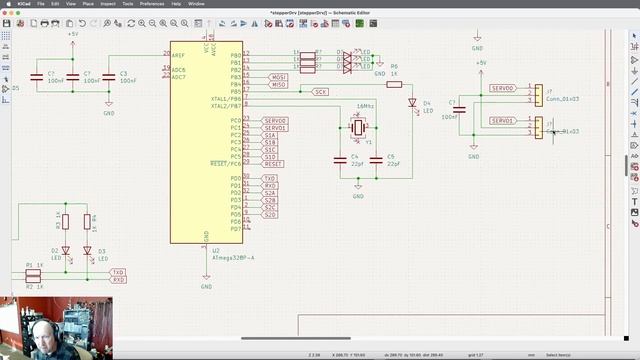Open the Assign Footprints tool
The image size is (640, 360).
click(324, 23)
